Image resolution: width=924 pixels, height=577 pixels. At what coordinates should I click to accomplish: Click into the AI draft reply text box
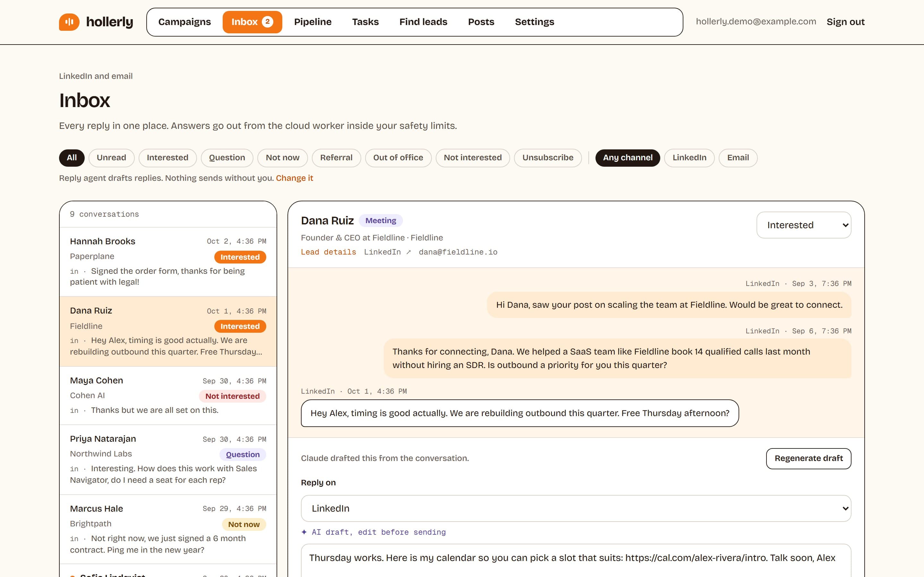(x=576, y=560)
